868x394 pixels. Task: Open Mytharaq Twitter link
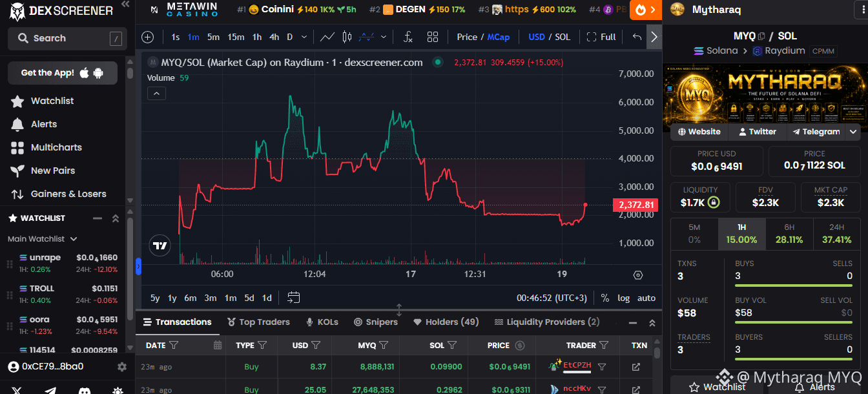[757, 131]
